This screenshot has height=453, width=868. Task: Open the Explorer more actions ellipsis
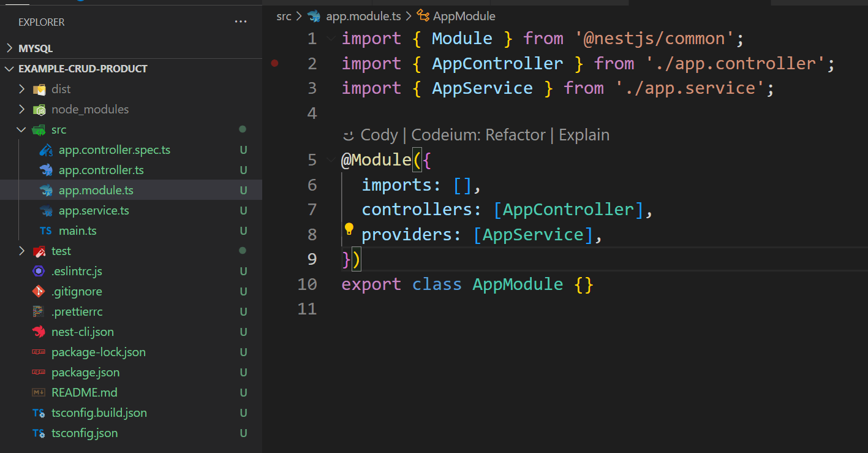pyautogui.click(x=240, y=22)
